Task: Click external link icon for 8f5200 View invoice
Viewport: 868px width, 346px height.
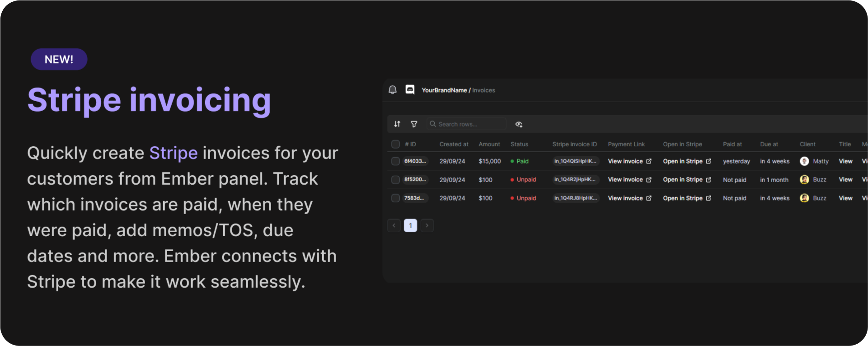Action: click(x=649, y=180)
